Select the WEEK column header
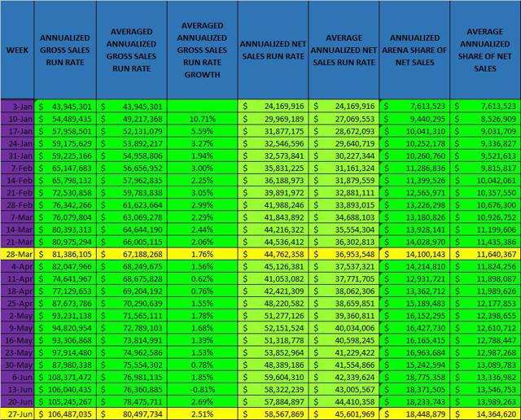 click(17, 50)
